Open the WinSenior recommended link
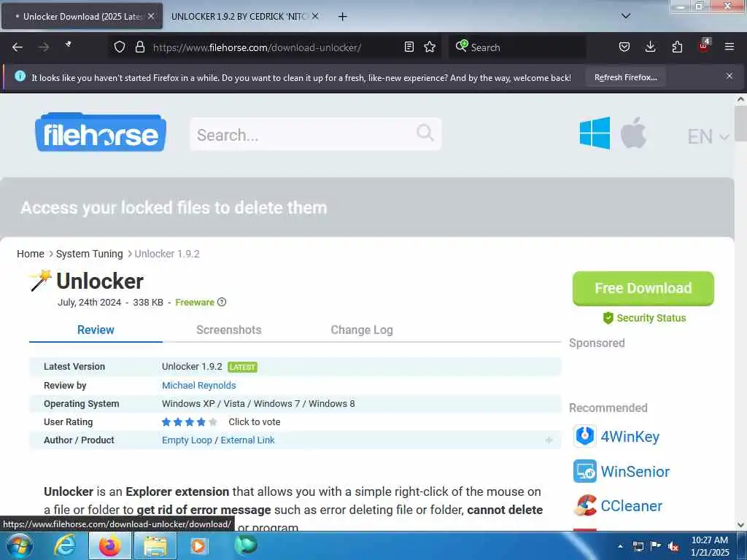The height and width of the screenshot is (560, 747). pos(635,472)
